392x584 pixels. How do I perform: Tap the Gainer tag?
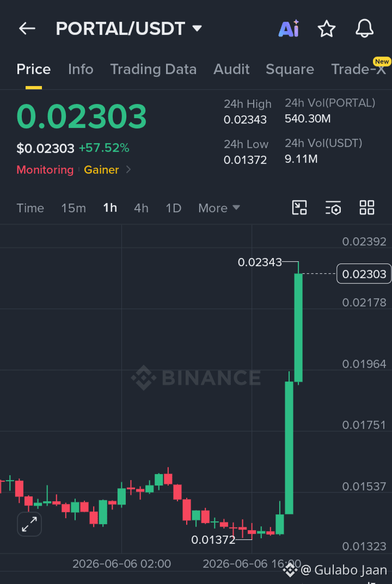(101, 170)
